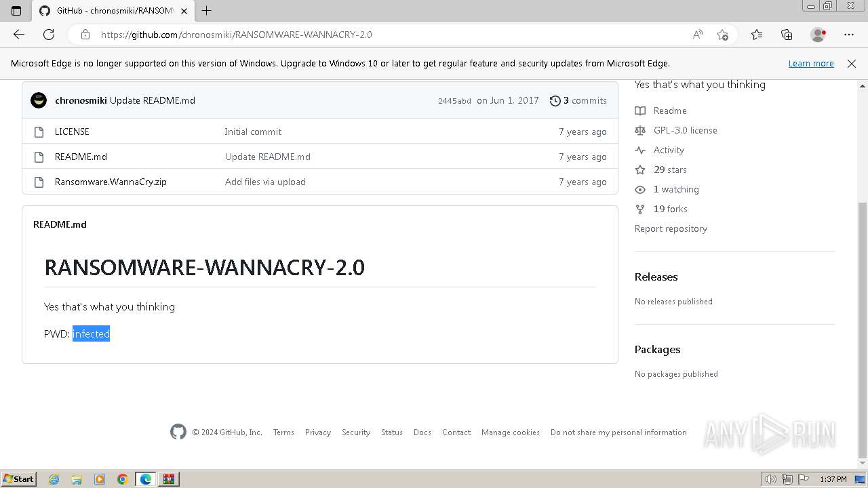Add this page to favorites

[x=722, y=35]
